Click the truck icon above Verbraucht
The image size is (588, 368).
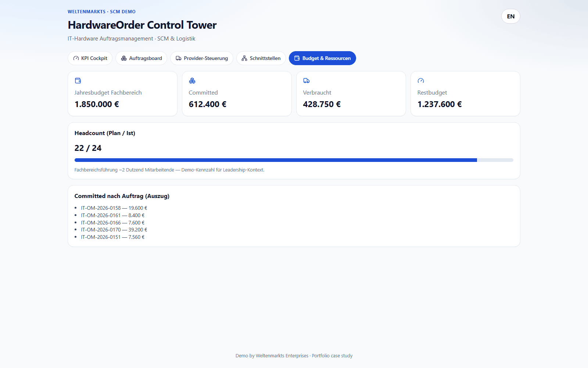click(x=306, y=81)
